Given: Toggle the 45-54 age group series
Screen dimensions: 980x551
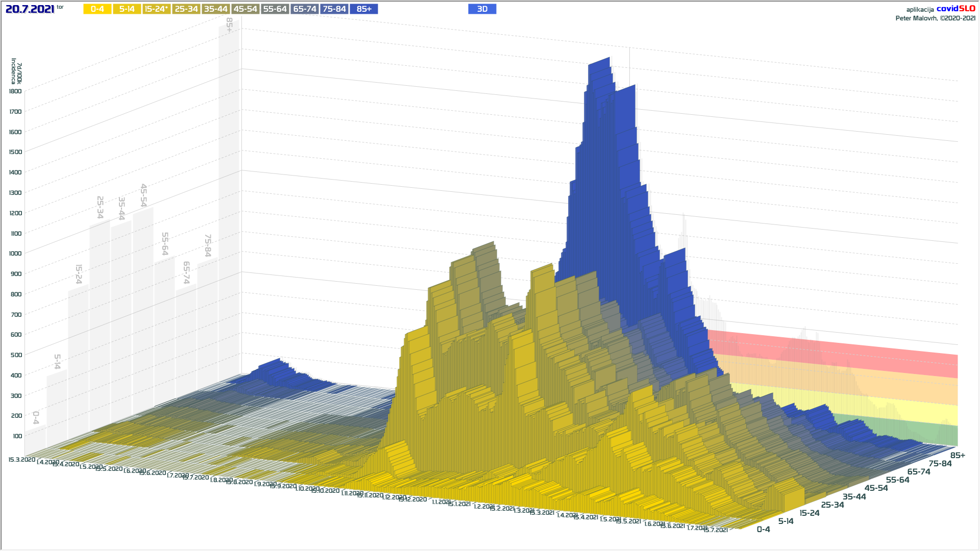Looking at the screenshot, I should (x=245, y=9).
